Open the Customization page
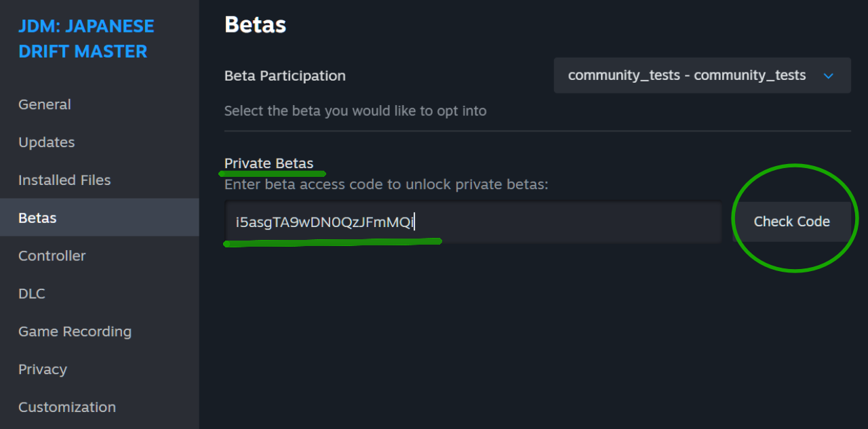This screenshot has width=868, height=429. point(67,407)
